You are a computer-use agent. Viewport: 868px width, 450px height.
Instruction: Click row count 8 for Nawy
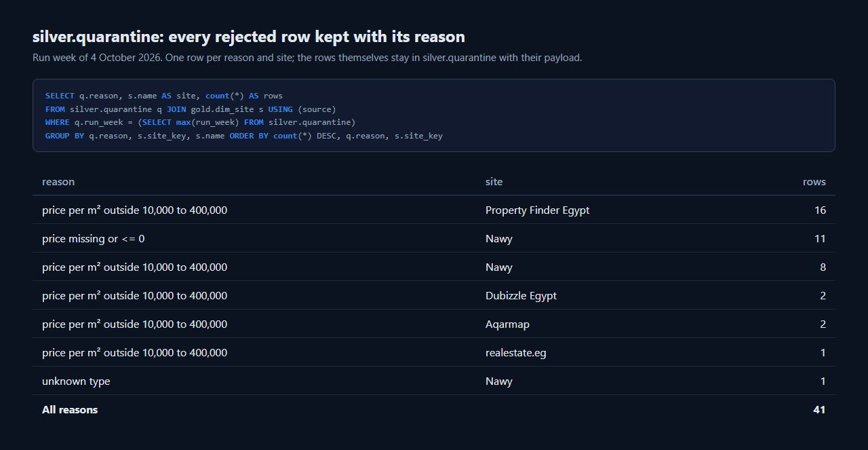823,267
